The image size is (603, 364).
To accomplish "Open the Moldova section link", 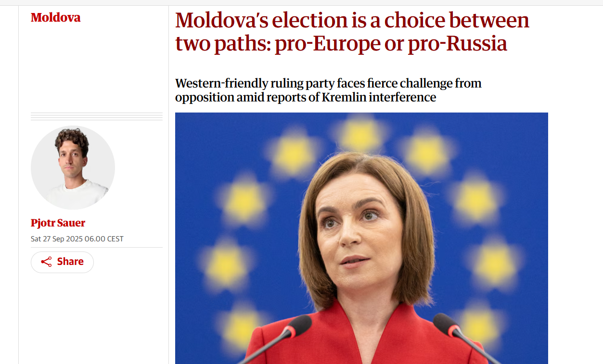I will coord(55,18).
